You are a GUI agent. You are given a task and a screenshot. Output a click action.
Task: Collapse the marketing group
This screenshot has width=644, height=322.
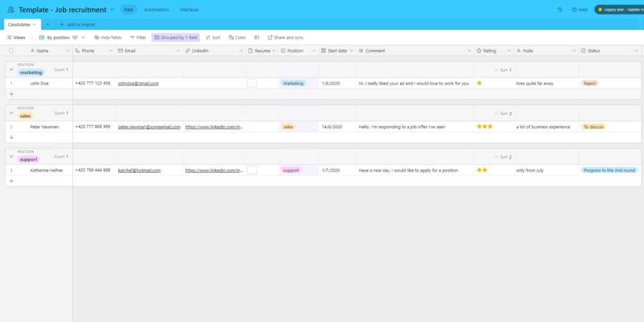[11, 69]
